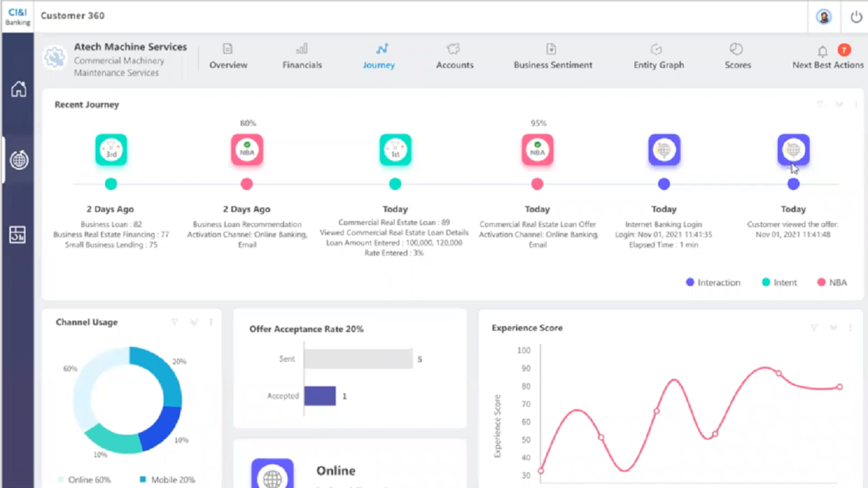Toggle the Interaction legend item
The height and width of the screenshot is (488, 868).
click(713, 283)
